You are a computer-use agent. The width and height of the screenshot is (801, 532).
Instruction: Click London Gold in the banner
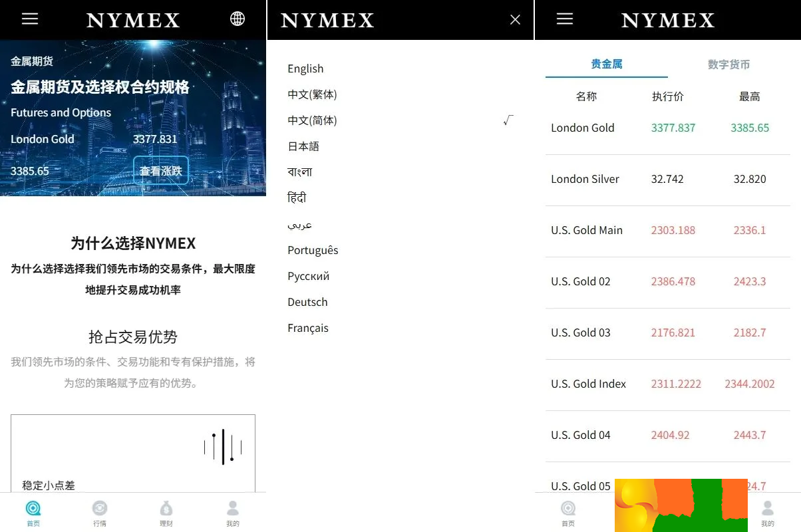(x=43, y=139)
